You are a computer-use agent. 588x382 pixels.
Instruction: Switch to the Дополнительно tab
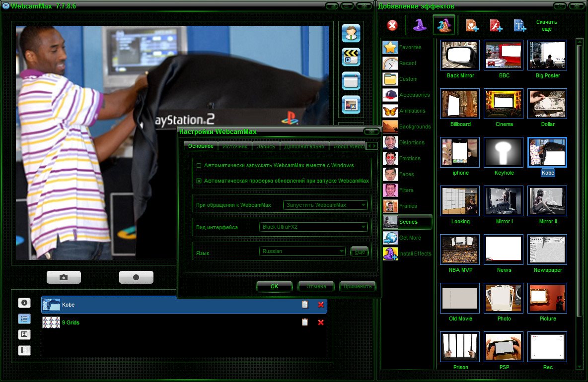304,146
